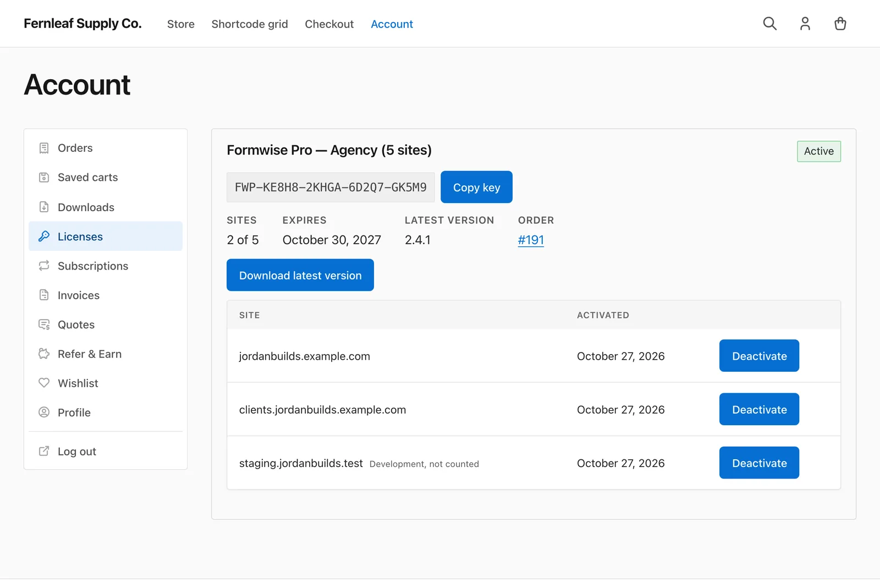Click the Active status badge
This screenshot has height=588, width=880.
(819, 151)
